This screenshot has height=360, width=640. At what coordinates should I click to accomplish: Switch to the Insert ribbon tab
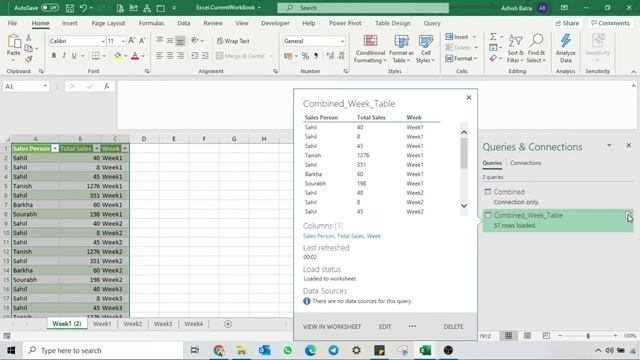point(70,23)
